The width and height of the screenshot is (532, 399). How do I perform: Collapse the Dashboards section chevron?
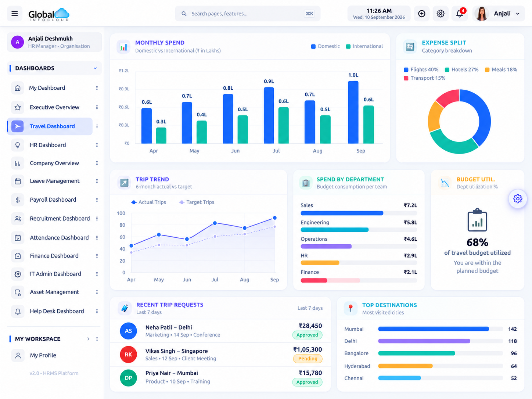(x=95, y=68)
